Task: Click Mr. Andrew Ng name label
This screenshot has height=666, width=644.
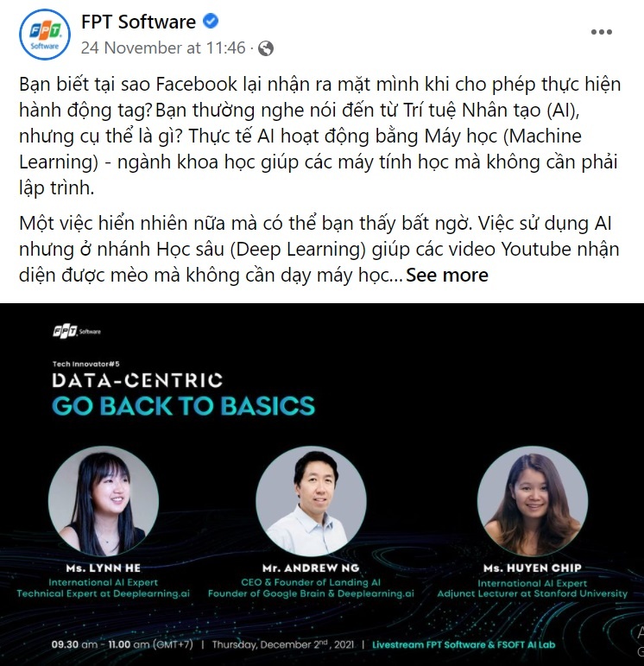Action: pos(311,568)
